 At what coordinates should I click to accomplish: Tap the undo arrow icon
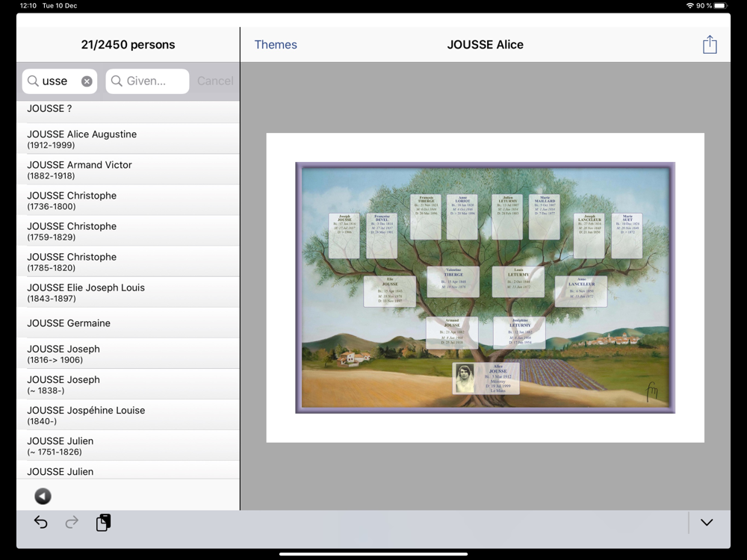coord(41,523)
